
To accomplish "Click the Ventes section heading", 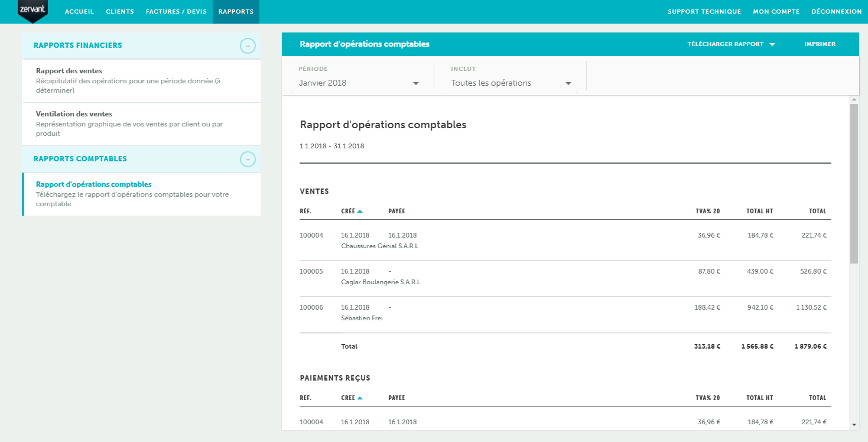I will coord(314,191).
